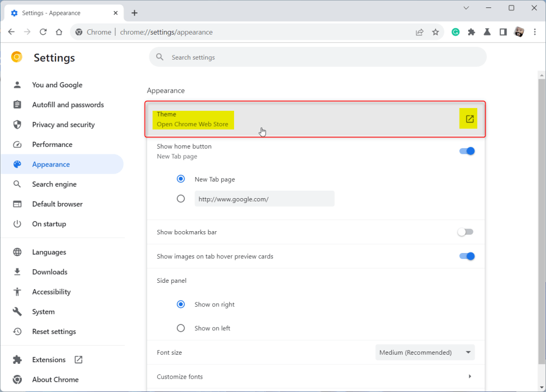Viewport: 546px width, 392px height.
Task: Open About Chrome
Action: pos(56,379)
